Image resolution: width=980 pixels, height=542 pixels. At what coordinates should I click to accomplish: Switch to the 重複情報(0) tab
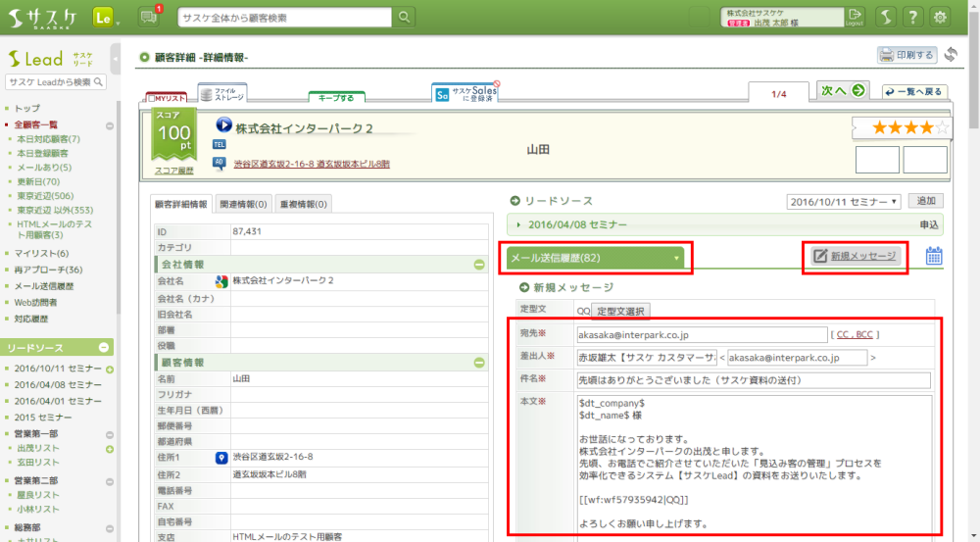click(304, 204)
